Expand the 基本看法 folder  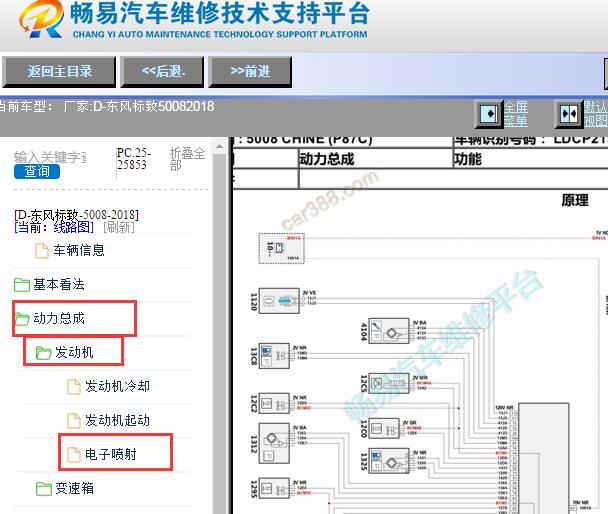(x=59, y=285)
